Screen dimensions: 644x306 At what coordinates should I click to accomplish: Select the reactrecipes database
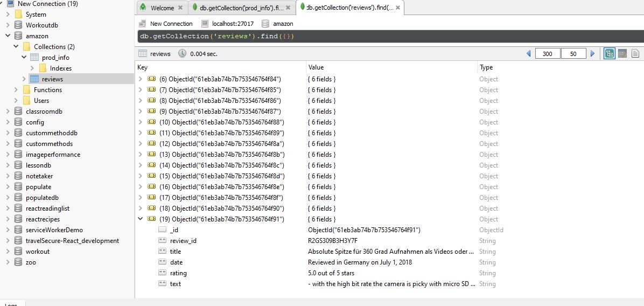43,219
